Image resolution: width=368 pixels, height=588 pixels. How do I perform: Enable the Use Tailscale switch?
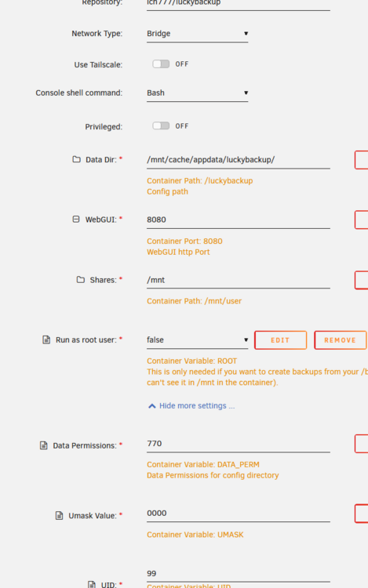click(x=161, y=64)
